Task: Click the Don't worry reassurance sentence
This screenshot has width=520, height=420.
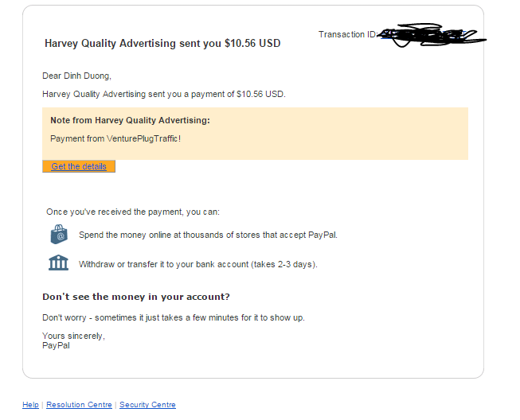Action: click(173, 317)
